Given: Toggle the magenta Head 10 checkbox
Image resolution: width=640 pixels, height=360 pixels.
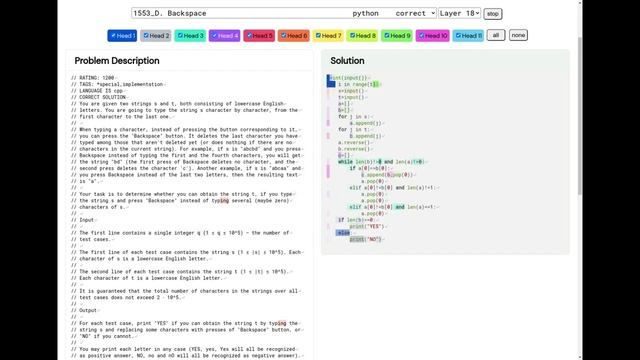Looking at the screenshot, I should (x=422, y=36).
